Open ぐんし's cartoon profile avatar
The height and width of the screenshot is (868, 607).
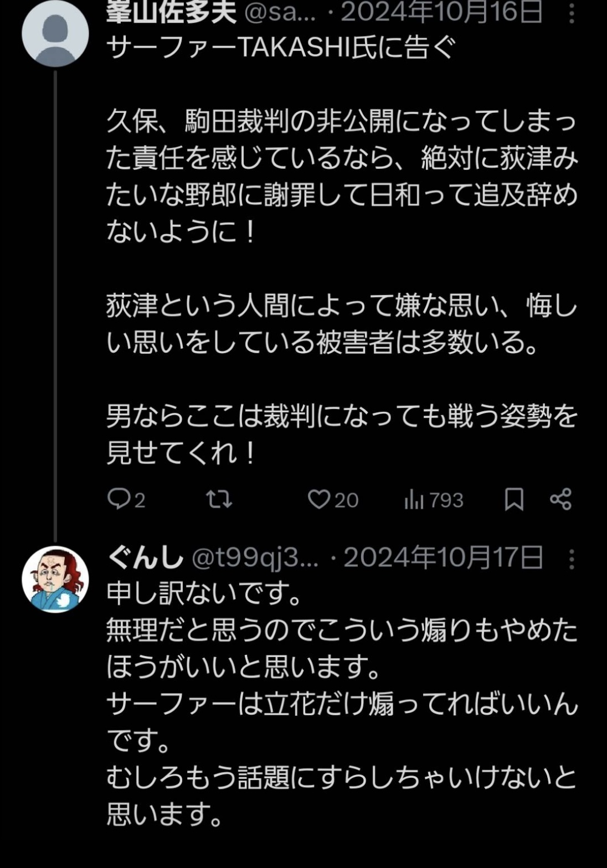point(55,580)
